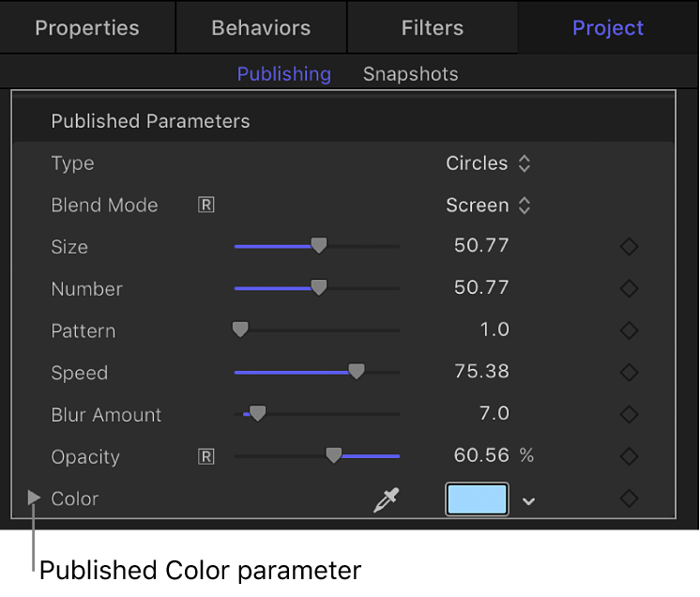Click the Speed value field 75.38
This screenshot has width=700, height=597.
(481, 372)
